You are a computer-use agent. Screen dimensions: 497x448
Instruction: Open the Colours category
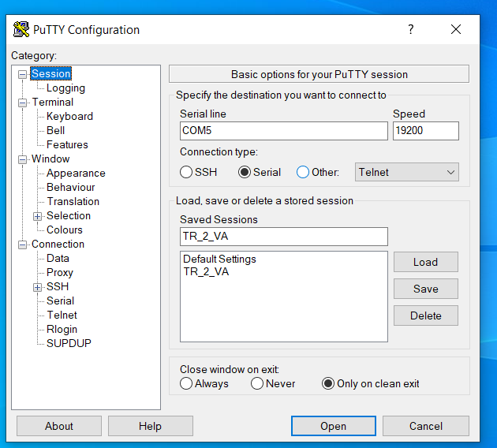click(x=65, y=230)
